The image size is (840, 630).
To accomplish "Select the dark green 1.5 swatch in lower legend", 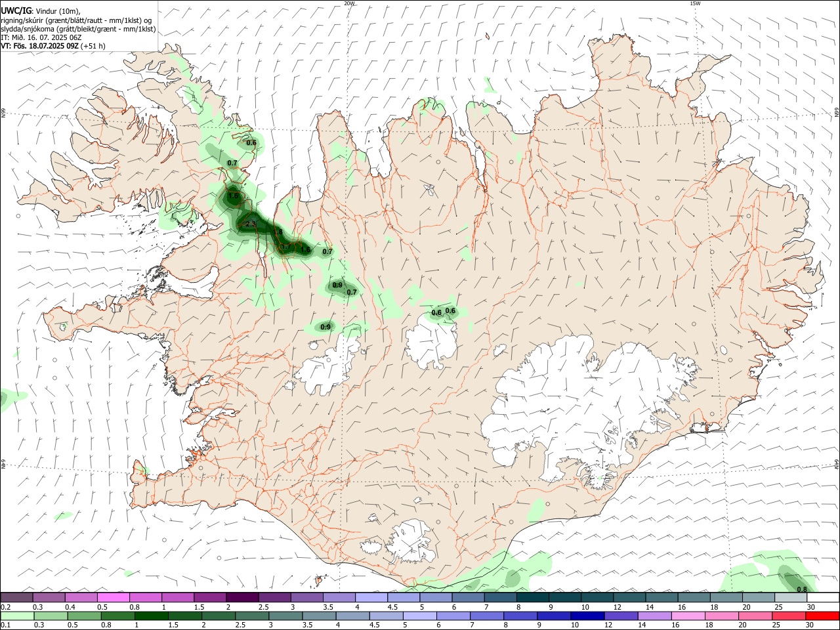I will 185,616.
